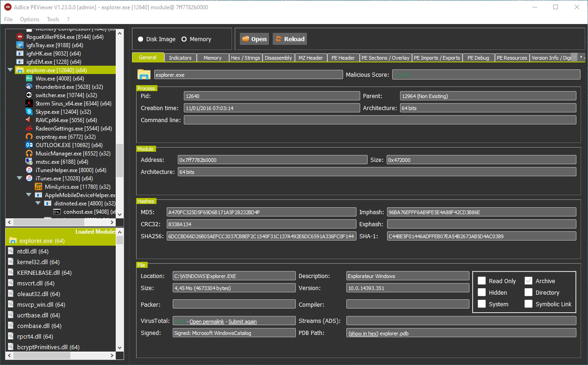The image size is (588, 365).
Task: Open the Tools menu
Action: click(53, 19)
